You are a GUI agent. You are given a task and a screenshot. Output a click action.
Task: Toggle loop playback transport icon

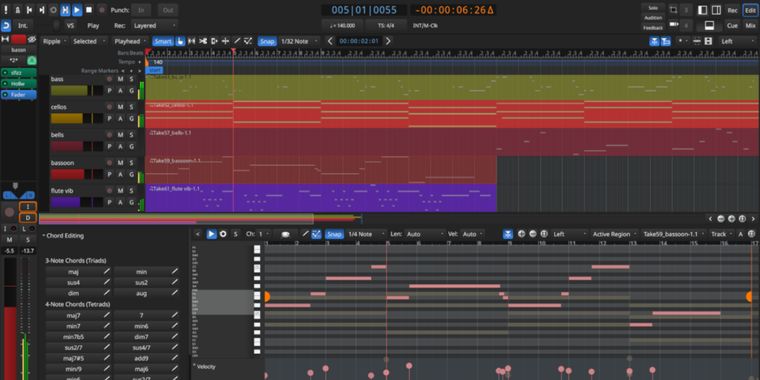tap(53, 10)
